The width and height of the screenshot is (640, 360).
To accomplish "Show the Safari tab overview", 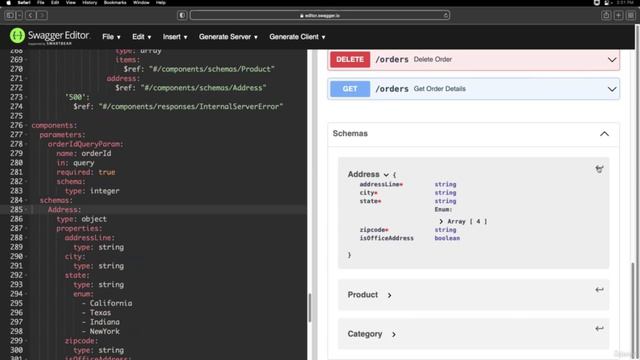I will (x=631, y=16).
